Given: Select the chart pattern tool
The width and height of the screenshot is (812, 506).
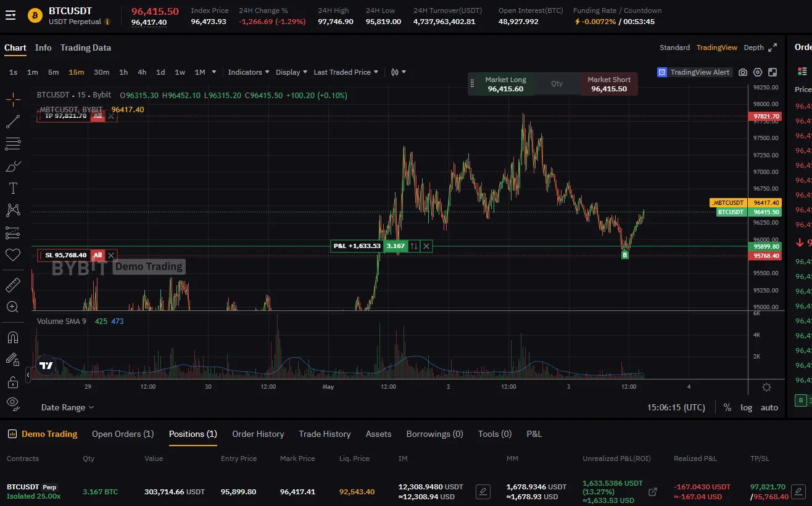Looking at the screenshot, I should click(x=13, y=210).
